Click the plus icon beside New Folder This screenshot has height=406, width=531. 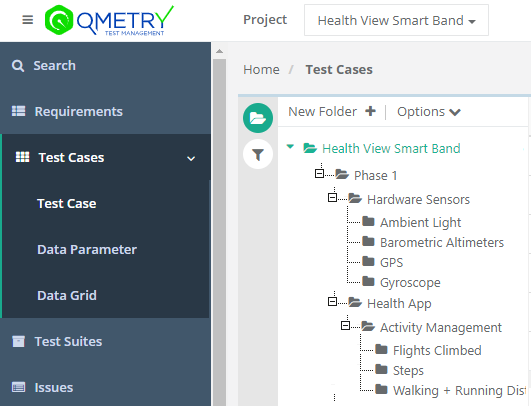tap(370, 111)
